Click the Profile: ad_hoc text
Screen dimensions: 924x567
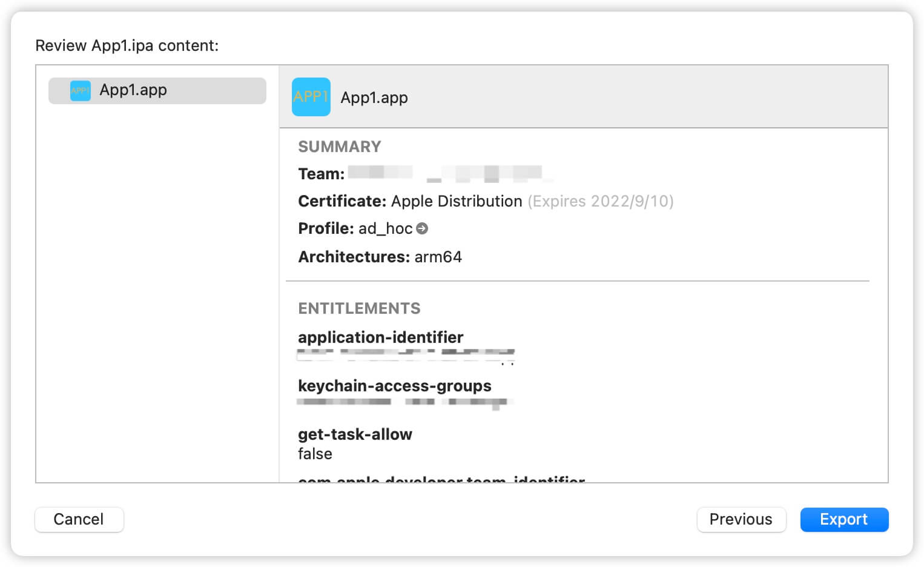(355, 228)
